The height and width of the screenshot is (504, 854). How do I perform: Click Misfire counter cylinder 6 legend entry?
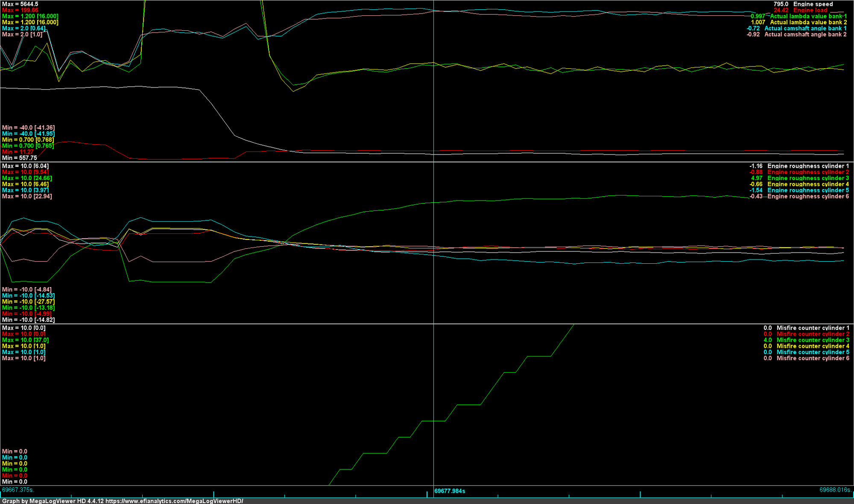coord(813,358)
